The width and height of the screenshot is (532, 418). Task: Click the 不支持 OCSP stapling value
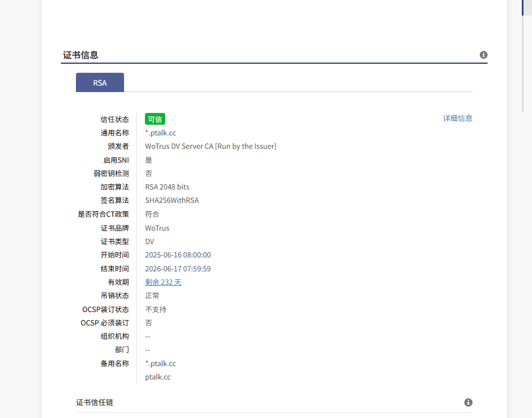[156, 310]
